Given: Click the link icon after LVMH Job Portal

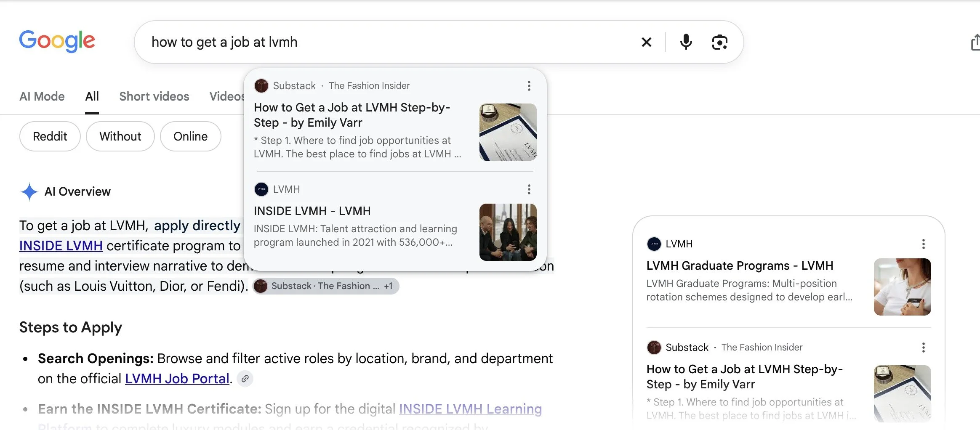Looking at the screenshot, I should coord(245,379).
